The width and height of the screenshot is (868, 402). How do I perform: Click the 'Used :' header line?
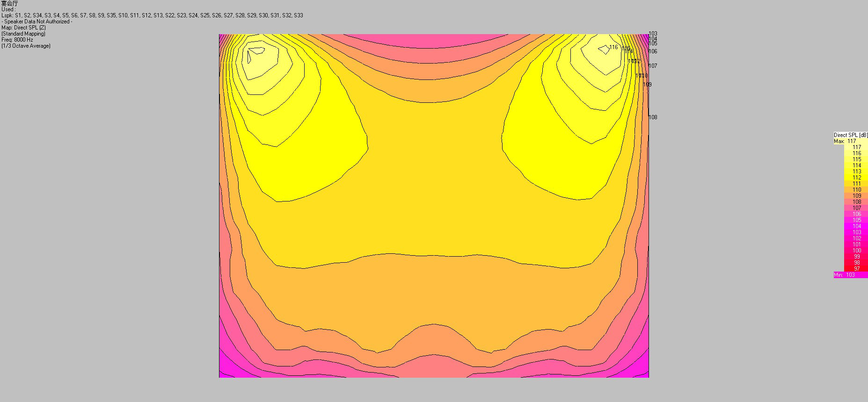(8, 9)
